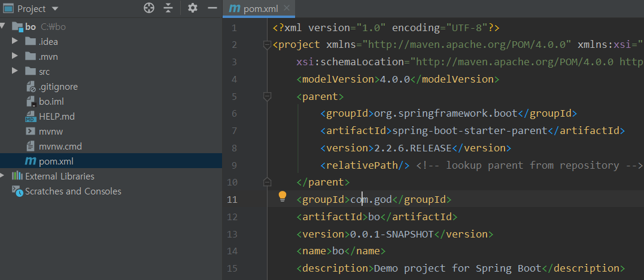Click the yellow intention lightbulb

tap(282, 196)
